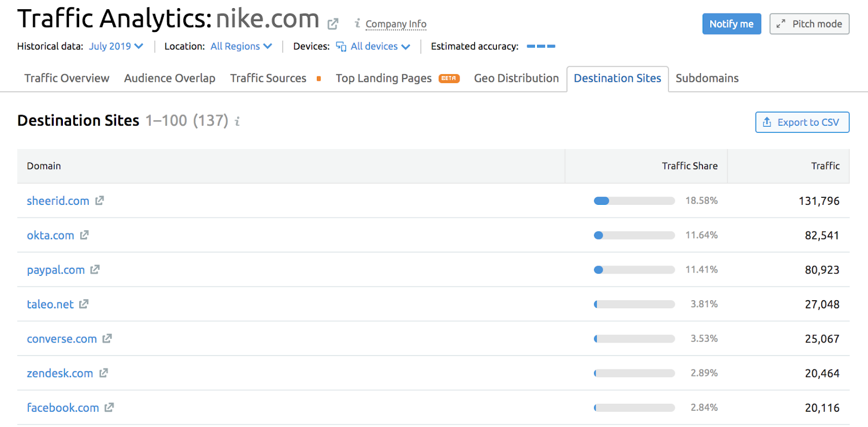Select the 20,464 traffic value
The image size is (868, 427).
click(822, 373)
